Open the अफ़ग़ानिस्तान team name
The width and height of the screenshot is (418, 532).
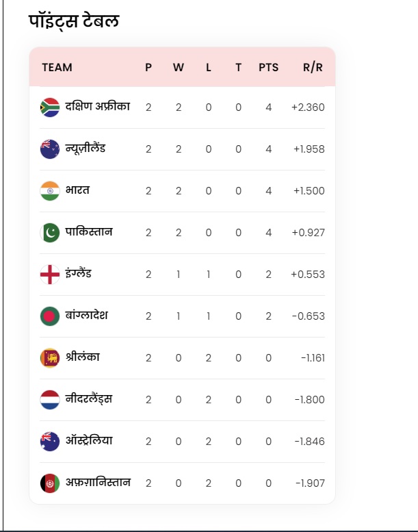click(x=98, y=482)
